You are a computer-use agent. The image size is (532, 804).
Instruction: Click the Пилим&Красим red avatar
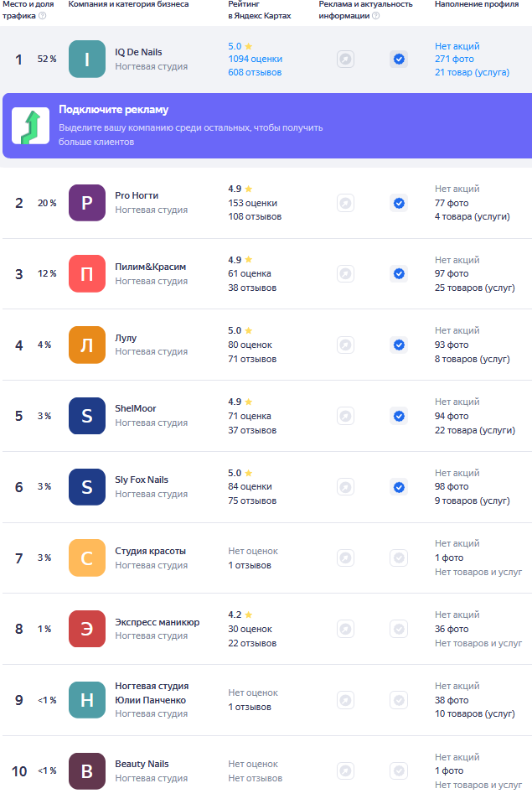(x=87, y=274)
